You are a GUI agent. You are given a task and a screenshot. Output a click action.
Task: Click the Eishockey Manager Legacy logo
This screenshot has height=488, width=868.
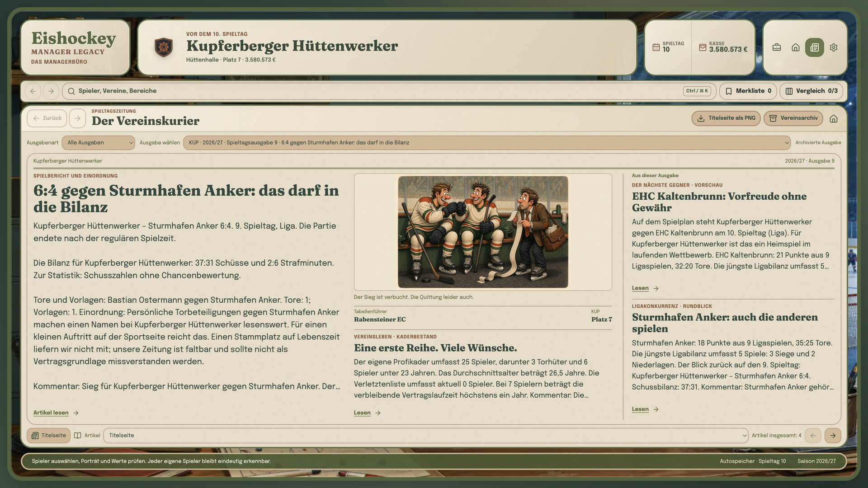pos(74,47)
